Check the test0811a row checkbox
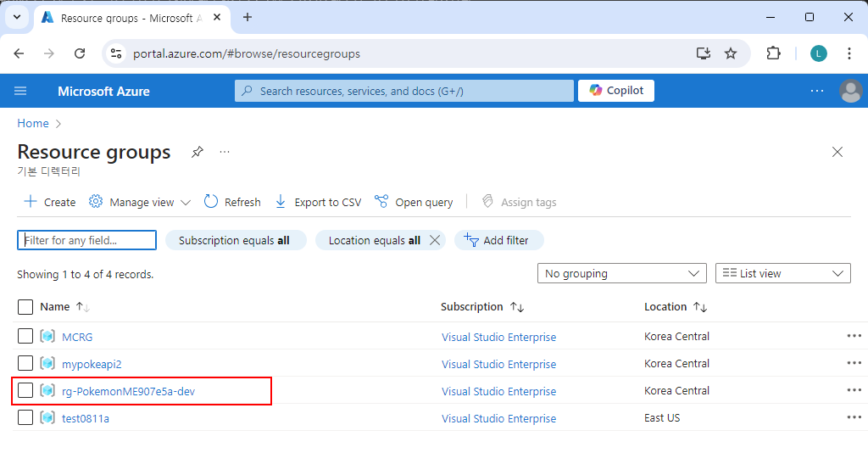868x464 pixels. point(25,417)
